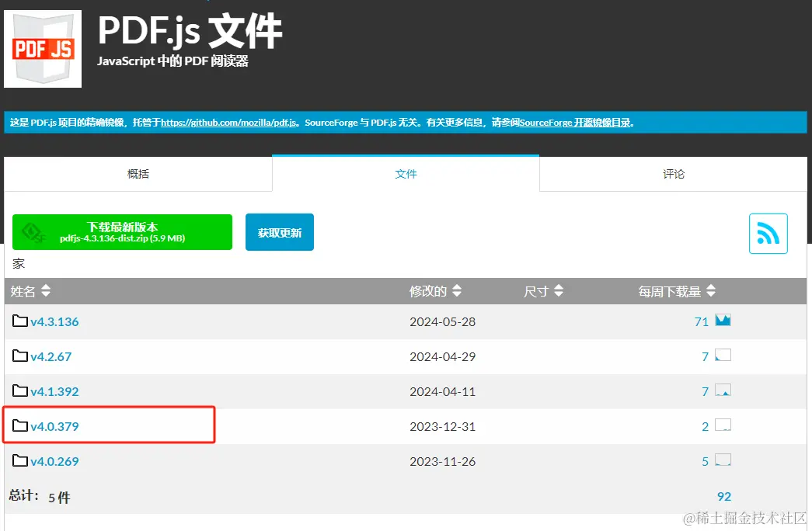Open the SourceForge 开源镜像目录 link
This screenshot has width=812, height=531.
tap(575, 123)
